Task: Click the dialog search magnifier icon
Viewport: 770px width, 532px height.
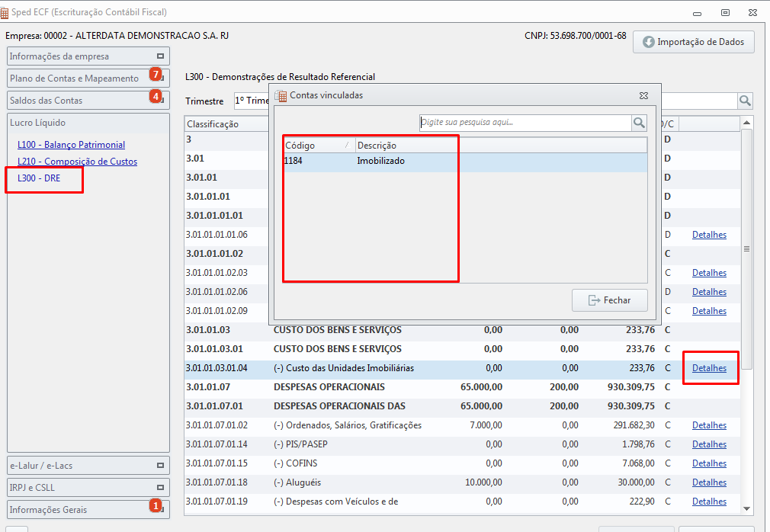Action: 639,123
